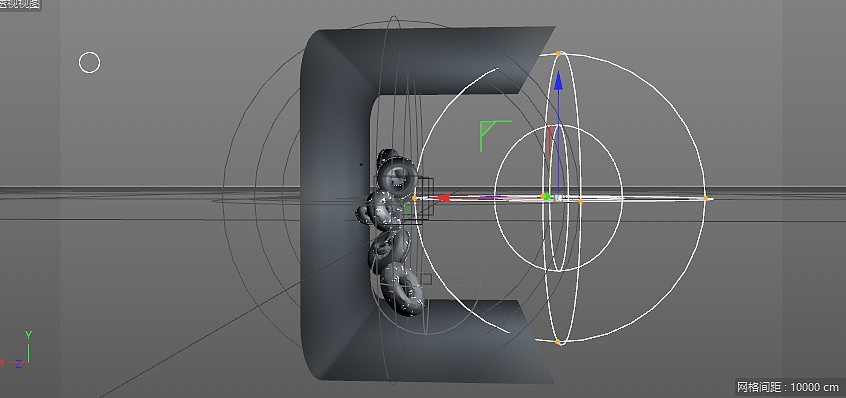Click the XYZ orientation axis indicator
This screenshot has width=846, height=398.
(x=16, y=349)
